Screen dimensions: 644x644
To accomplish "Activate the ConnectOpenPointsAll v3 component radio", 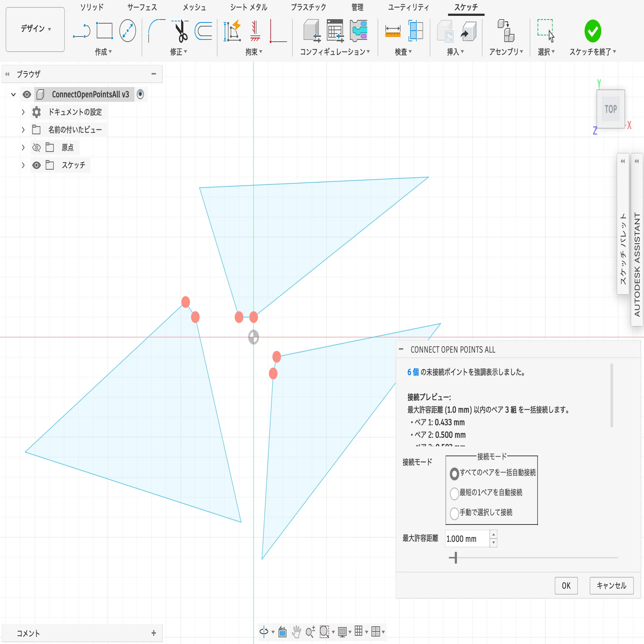I will click(x=140, y=94).
